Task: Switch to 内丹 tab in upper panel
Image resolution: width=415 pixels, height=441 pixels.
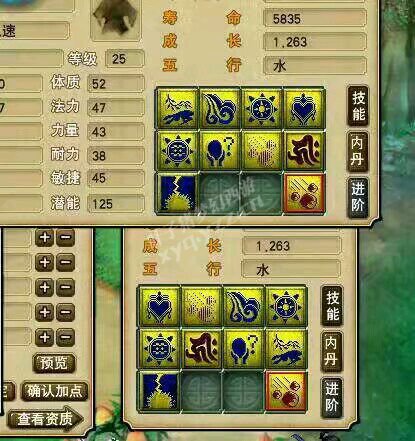Action: [x=357, y=152]
